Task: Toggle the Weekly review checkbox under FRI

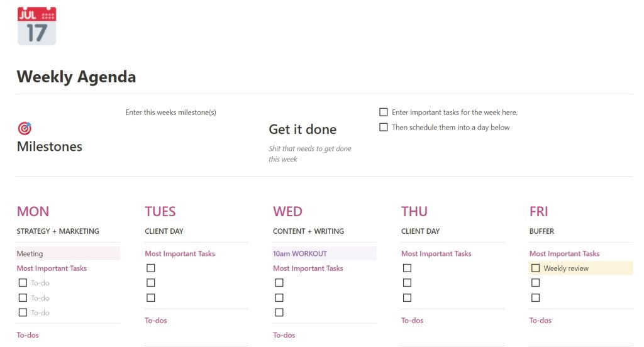Action: (x=535, y=268)
